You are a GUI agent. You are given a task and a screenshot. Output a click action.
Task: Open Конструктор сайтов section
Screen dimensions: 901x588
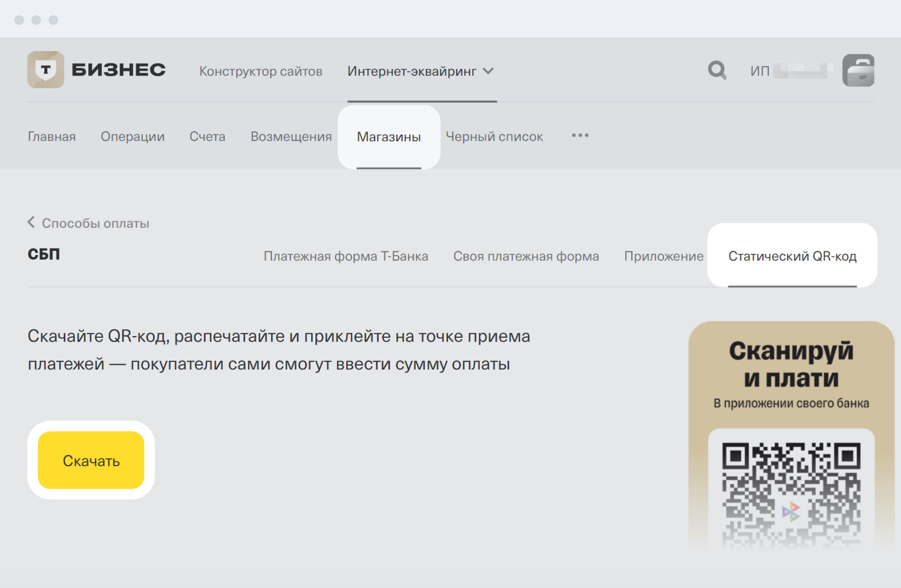[261, 71]
